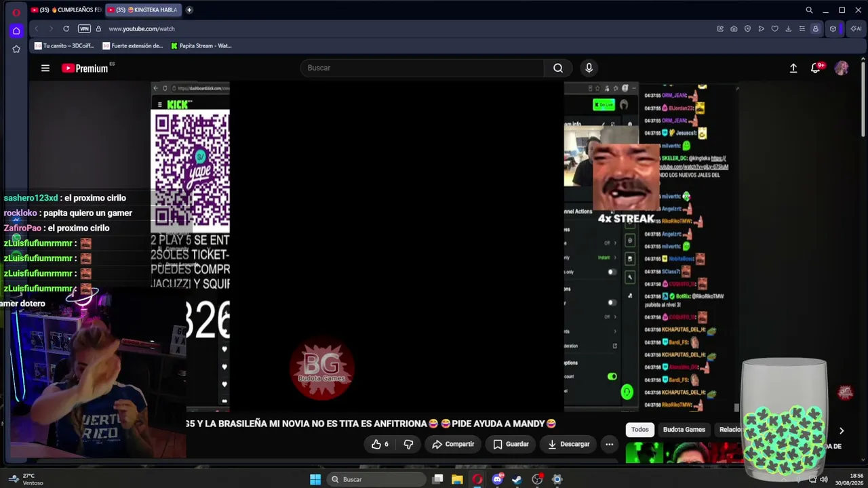
Task: Select the KINGTEKA HABLA browser tab
Action: [142, 10]
